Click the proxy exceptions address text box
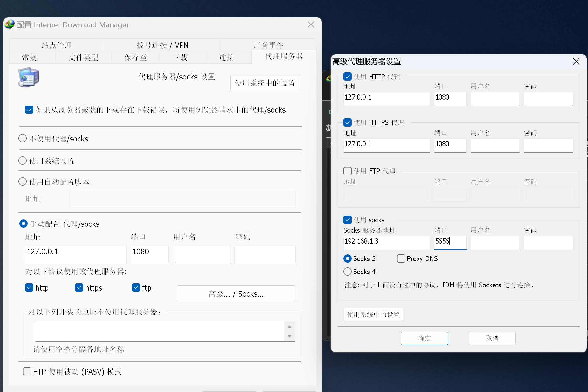The width and height of the screenshot is (588, 392). click(160, 331)
